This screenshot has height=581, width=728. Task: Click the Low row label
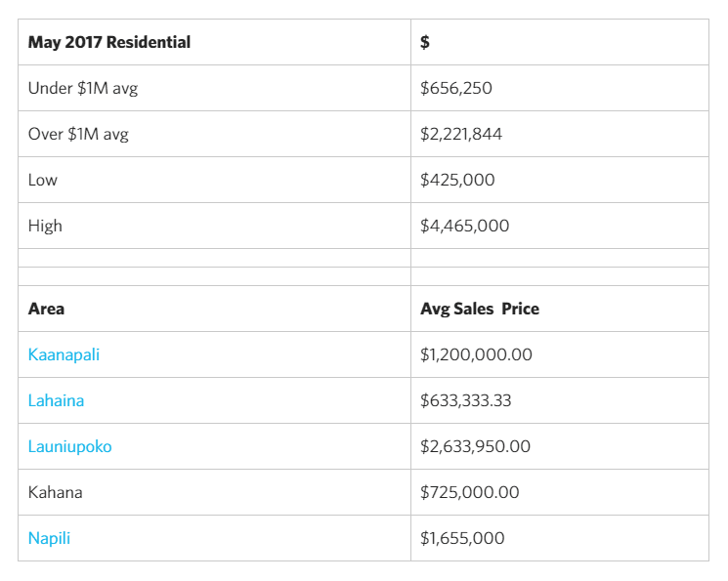pos(43,180)
